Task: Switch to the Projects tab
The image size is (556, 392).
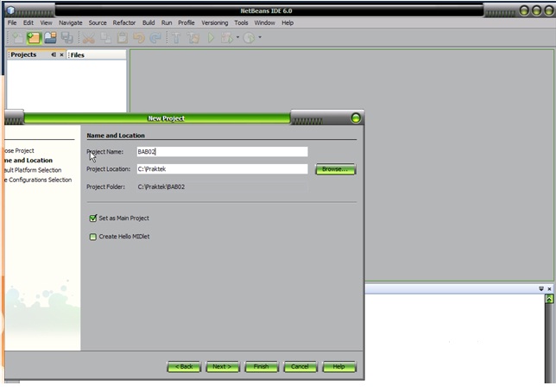Action: (x=23, y=54)
